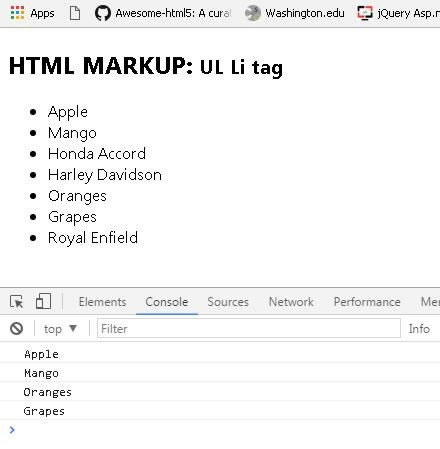This screenshot has height=449, width=440.
Task: Click the Apps bookmark label
Action: pyautogui.click(x=42, y=13)
